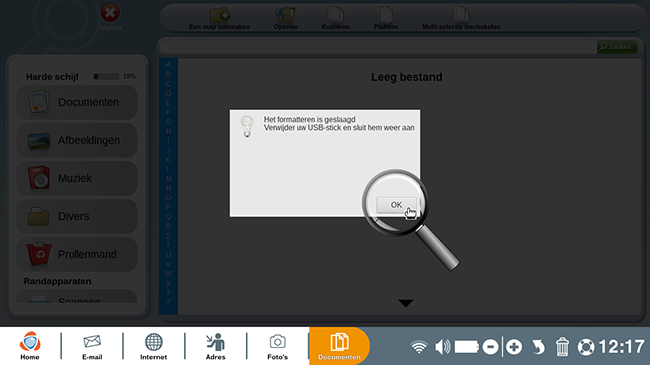Click the speaker volume icon
The height and width of the screenshot is (365, 650).
pyautogui.click(x=442, y=347)
